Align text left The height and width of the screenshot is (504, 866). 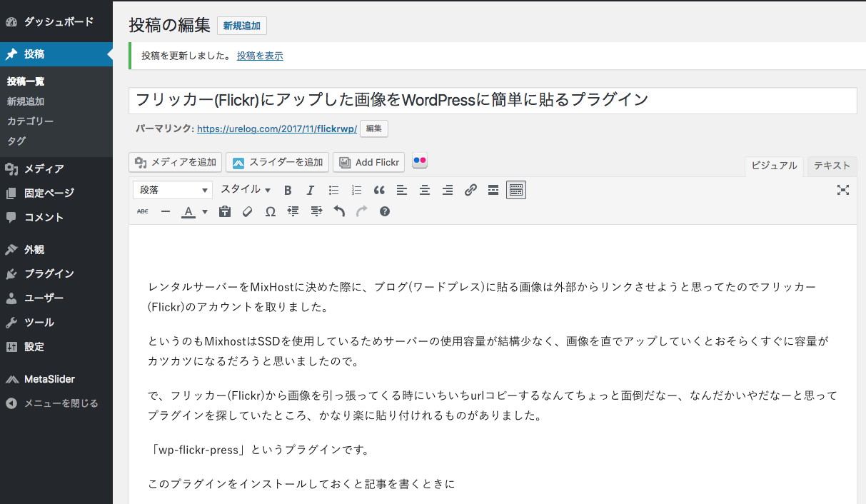coord(402,190)
